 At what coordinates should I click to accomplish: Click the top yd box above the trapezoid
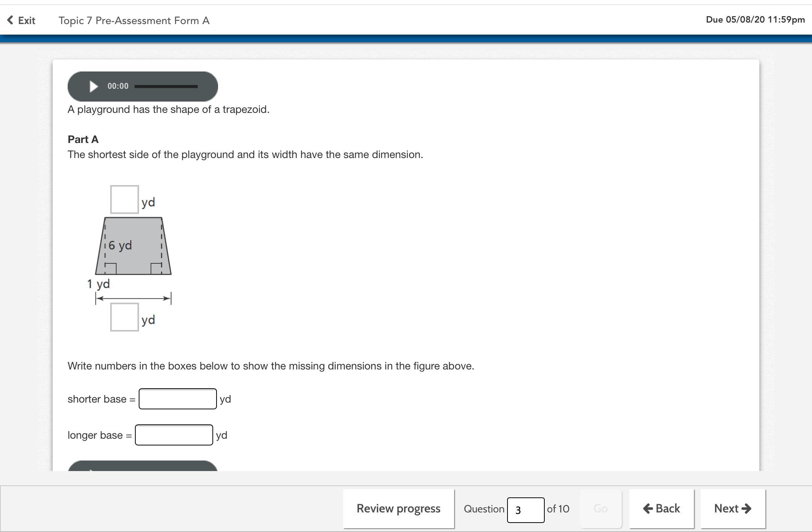124,199
